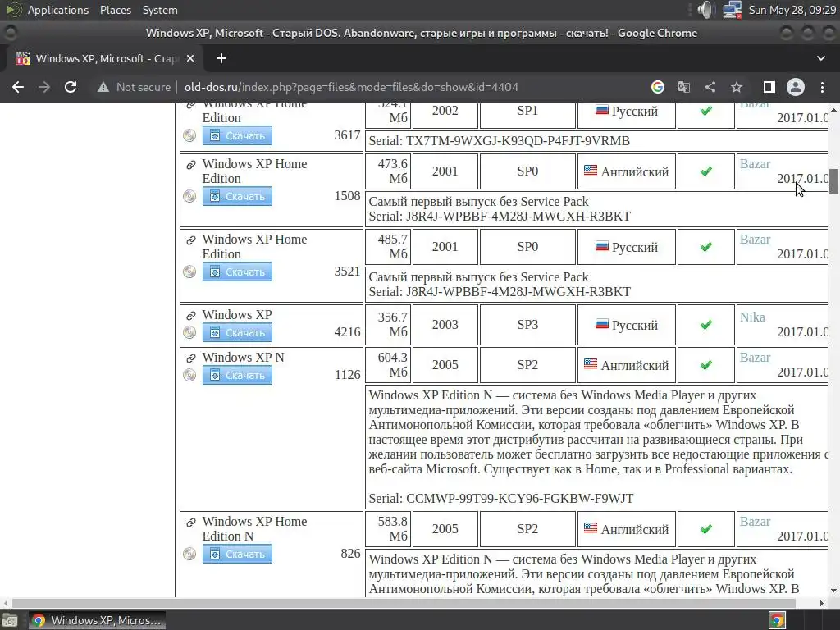Screen dimensions: 840x630
Task: Click the 356.7 Мб size cell
Action: (x=388, y=325)
